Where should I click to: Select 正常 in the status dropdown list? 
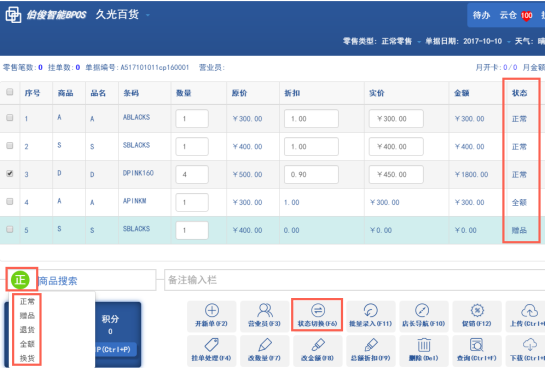click(x=27, y=301)
